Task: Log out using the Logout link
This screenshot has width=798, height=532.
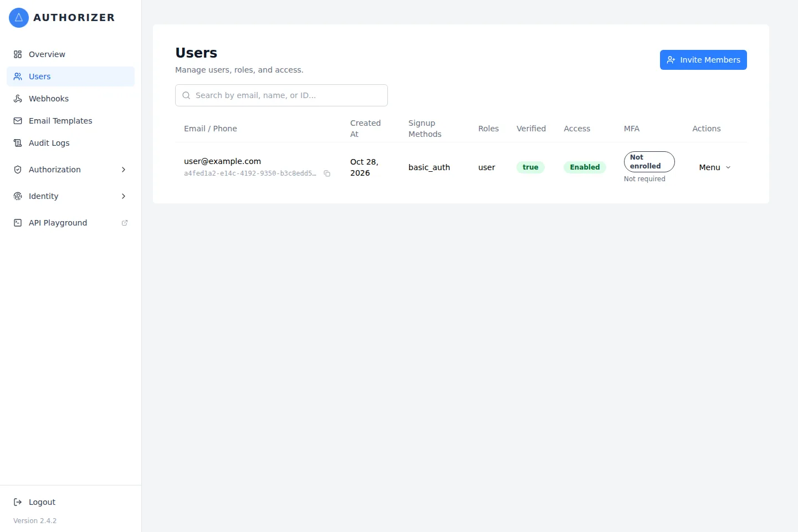Action: (x=70, y=502)
